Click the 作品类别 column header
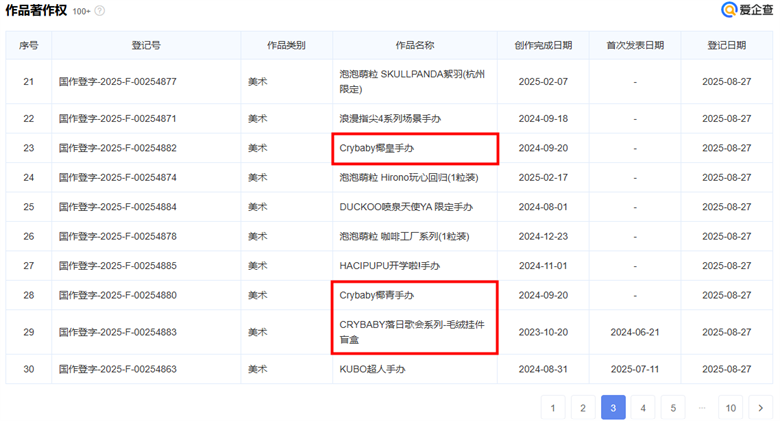This screenshot has width=780, height=421. pyautogui.click(x=286, y=45)
